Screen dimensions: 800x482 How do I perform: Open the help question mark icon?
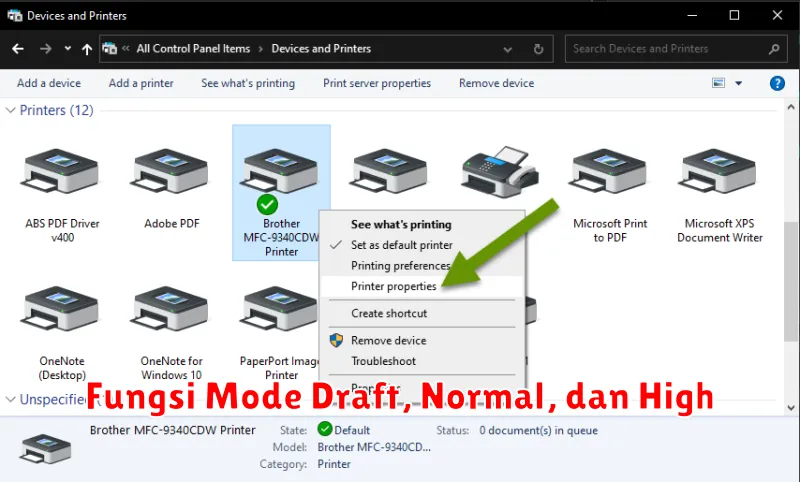pos(777,83)
